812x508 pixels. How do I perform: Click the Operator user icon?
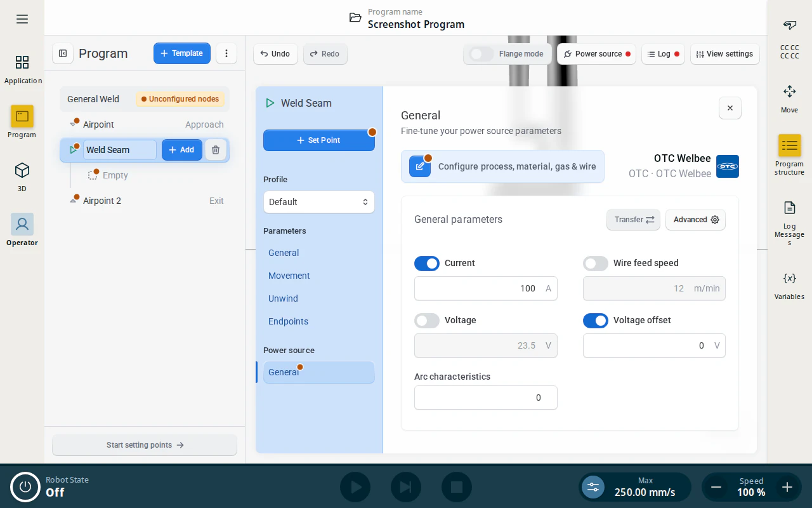click(22, 224)
